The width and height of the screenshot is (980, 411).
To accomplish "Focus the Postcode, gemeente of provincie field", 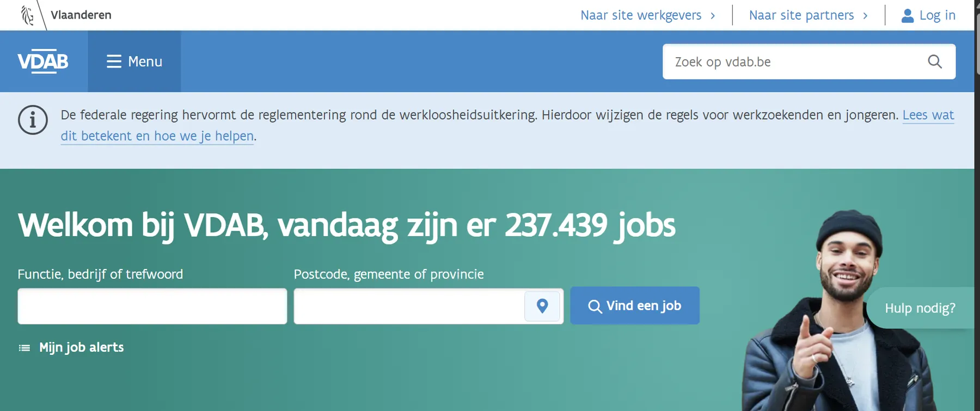I will coord(409,306).
